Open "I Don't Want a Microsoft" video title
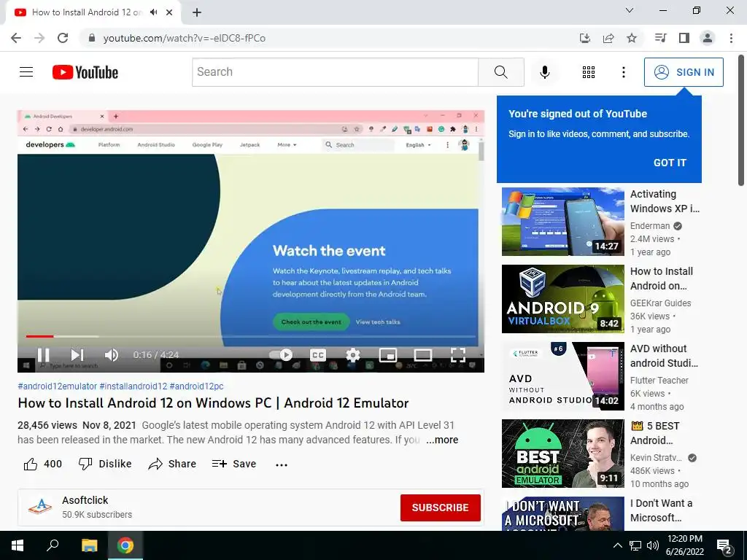Viewport: 747px width, 560px height. tap(661, 510)
